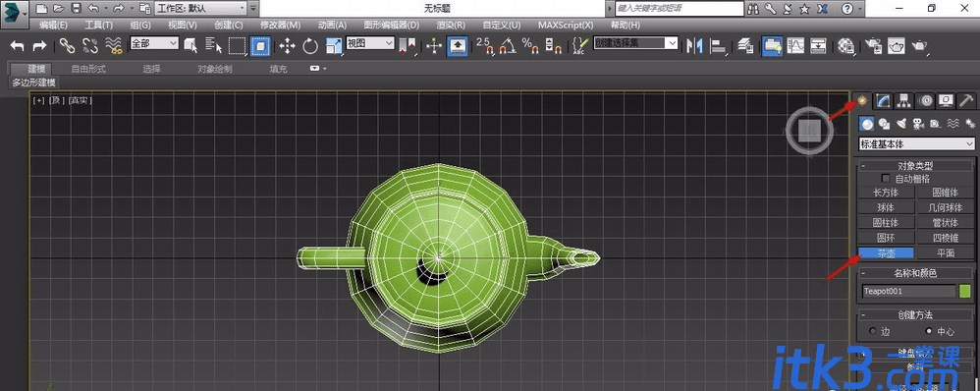Screen dimensions: 980x391
Task: Select the Cameras category icon
Action: [x=918, y=124]
